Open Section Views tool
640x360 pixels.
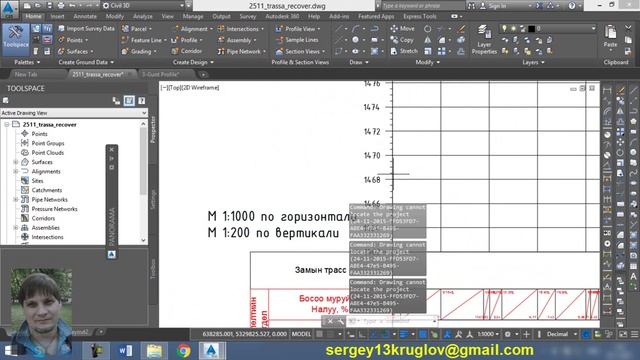pyautogui.click(x=300, y=51)
